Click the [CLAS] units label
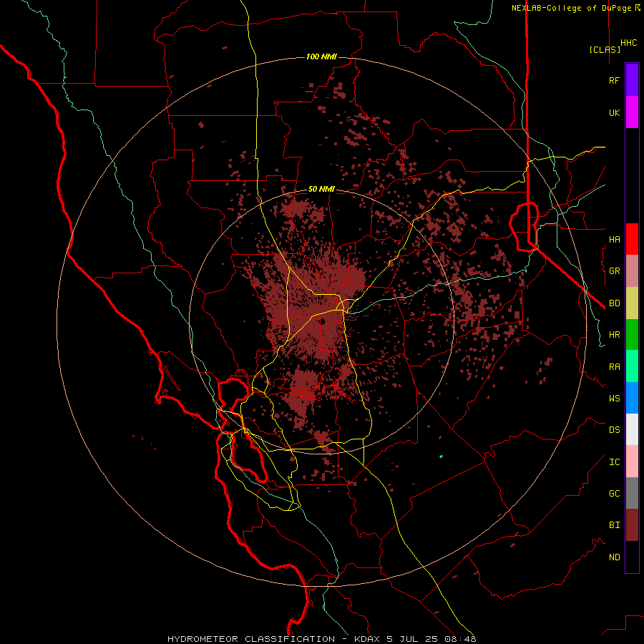 [x=605, y=49]
